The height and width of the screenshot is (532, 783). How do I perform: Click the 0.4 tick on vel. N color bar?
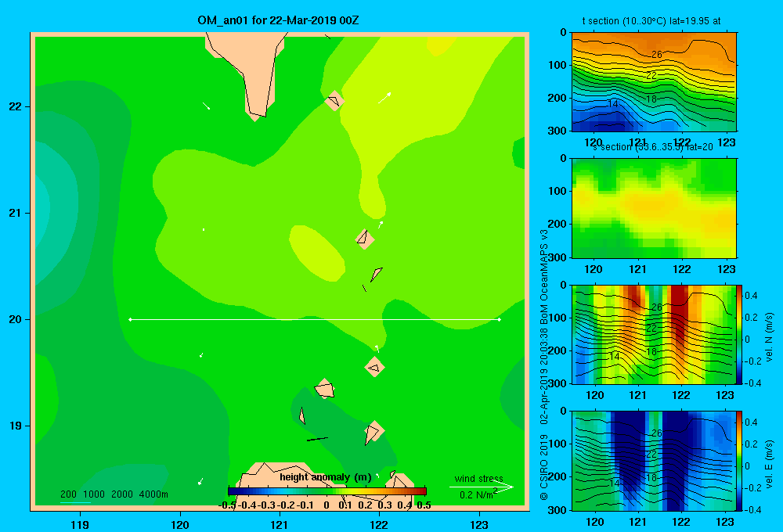click(751, 296)
